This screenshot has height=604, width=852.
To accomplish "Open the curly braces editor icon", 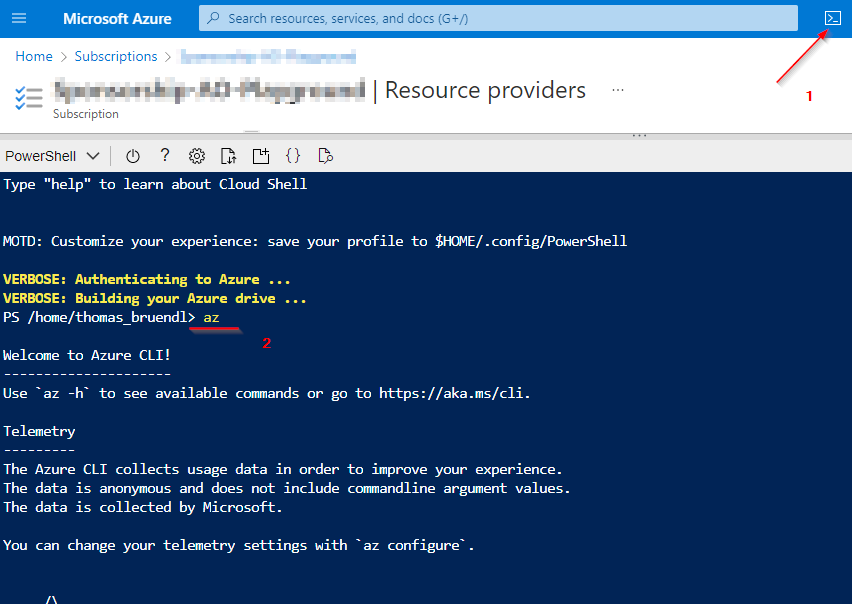I will click(293, 156).
